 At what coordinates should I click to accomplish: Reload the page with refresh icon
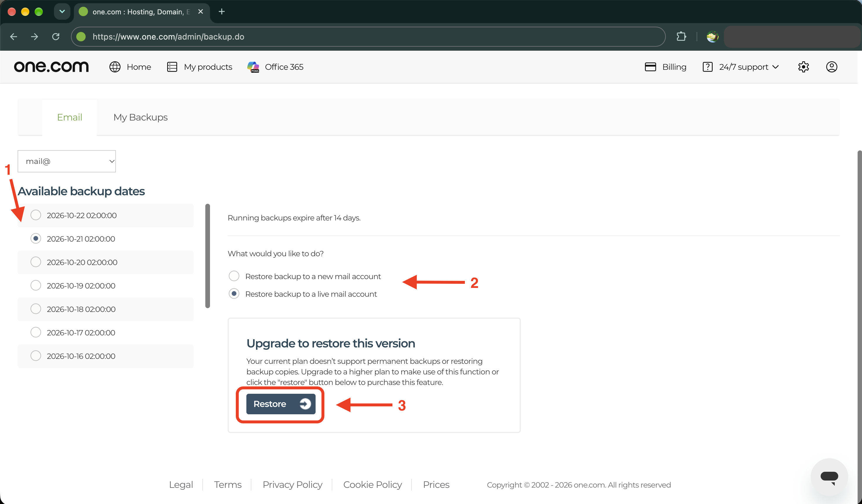coord(56,37)
